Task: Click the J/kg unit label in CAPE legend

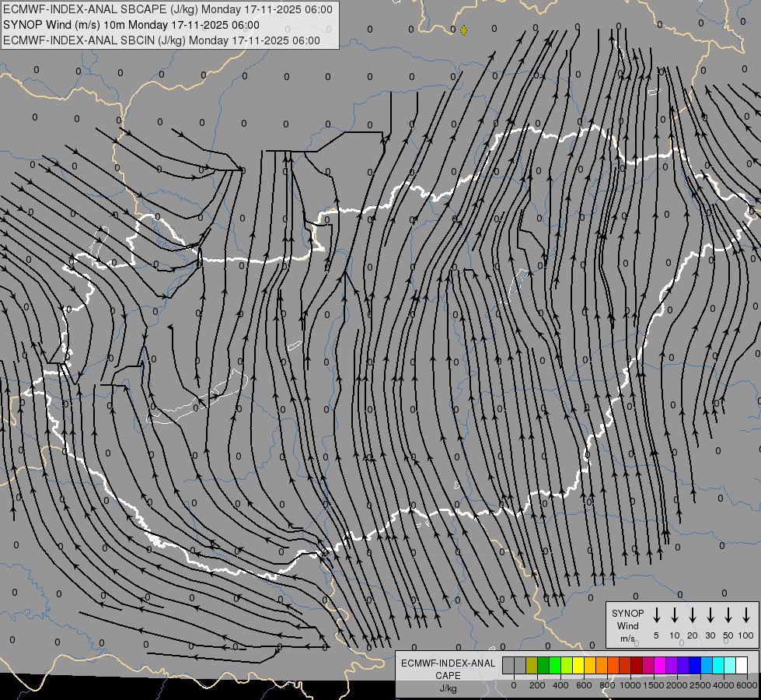Action: click(448, 688)
